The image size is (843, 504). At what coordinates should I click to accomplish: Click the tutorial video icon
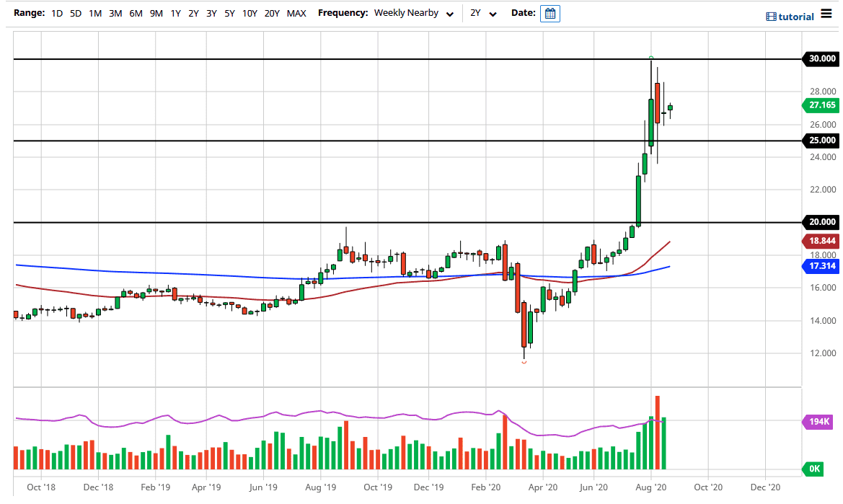click(x=771, y=17)
